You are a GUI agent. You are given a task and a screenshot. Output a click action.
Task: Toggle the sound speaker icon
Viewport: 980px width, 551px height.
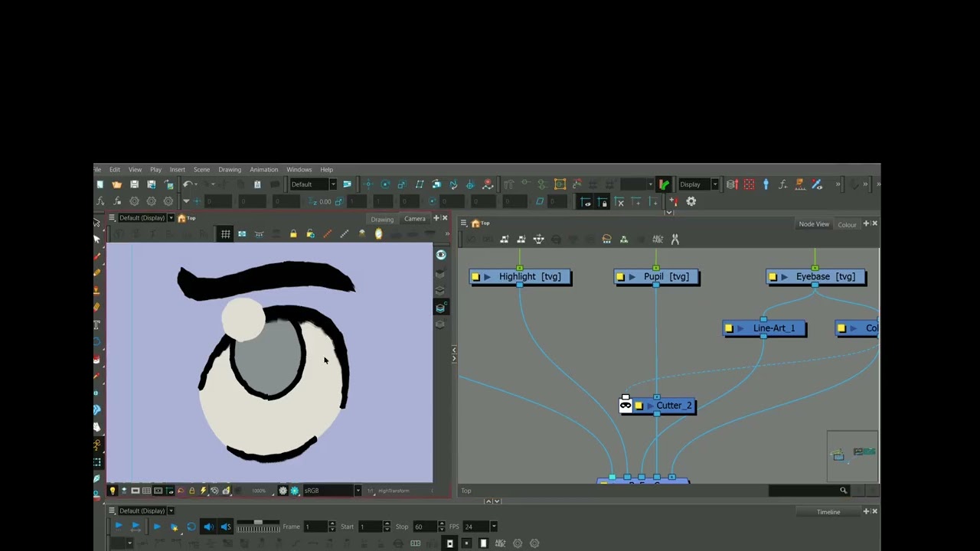208,527
